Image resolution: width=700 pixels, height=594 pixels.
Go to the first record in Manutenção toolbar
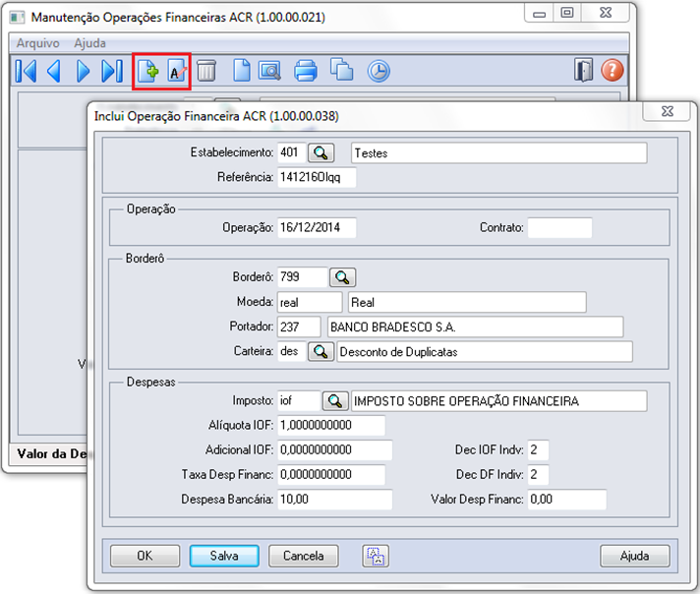tap(26, 71)
